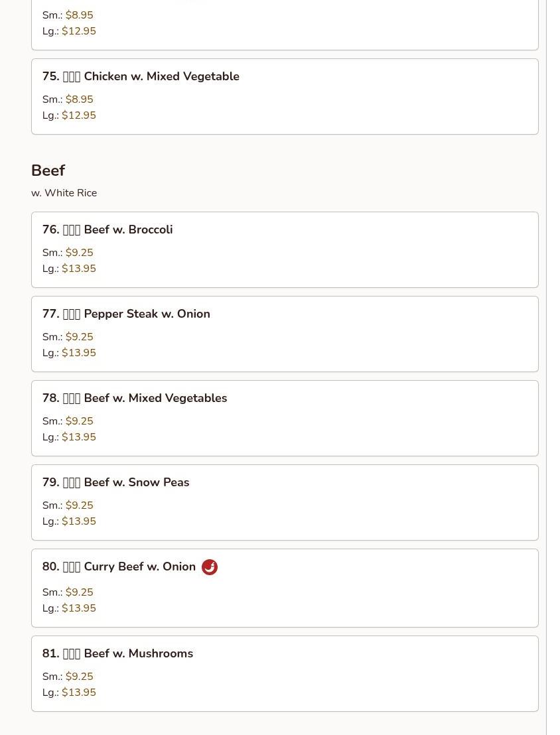Click the 'w. White Rice' subtitle text
This screenshot has width=560, height=735.
click(x=64, y=192)
